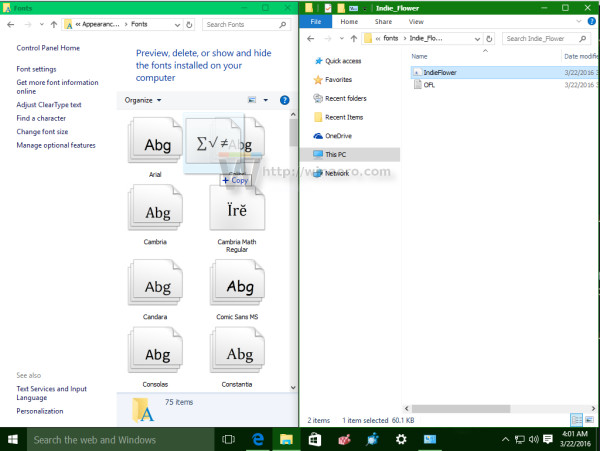Go back in the Fonts window

[11, 24]
